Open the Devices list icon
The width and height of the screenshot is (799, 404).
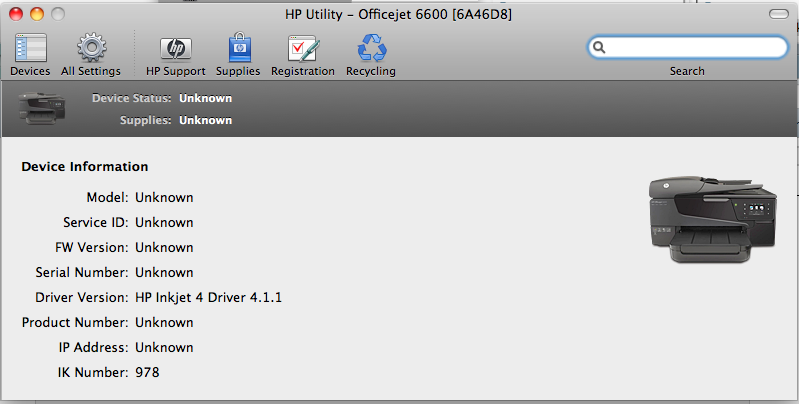pyautogui.click(x=31, y=48)
